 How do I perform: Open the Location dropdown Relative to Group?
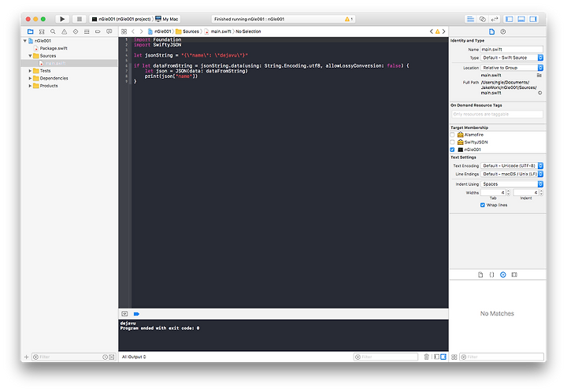pyautogui.click(x=512, y=68)
